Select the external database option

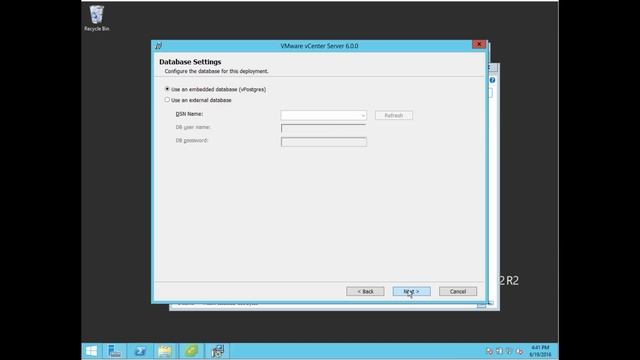click(x=167, y=100)
